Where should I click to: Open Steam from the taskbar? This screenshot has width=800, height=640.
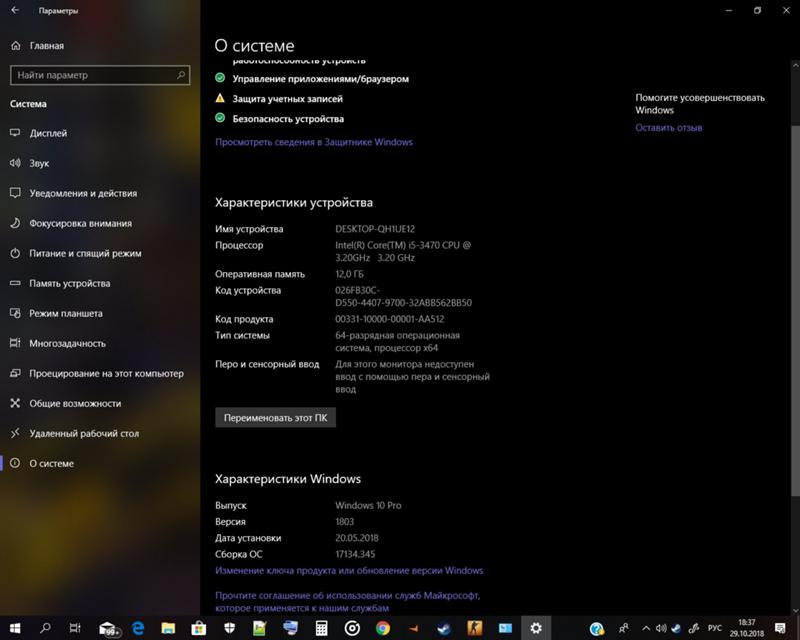pyautogui.click(x=444, y=628)
